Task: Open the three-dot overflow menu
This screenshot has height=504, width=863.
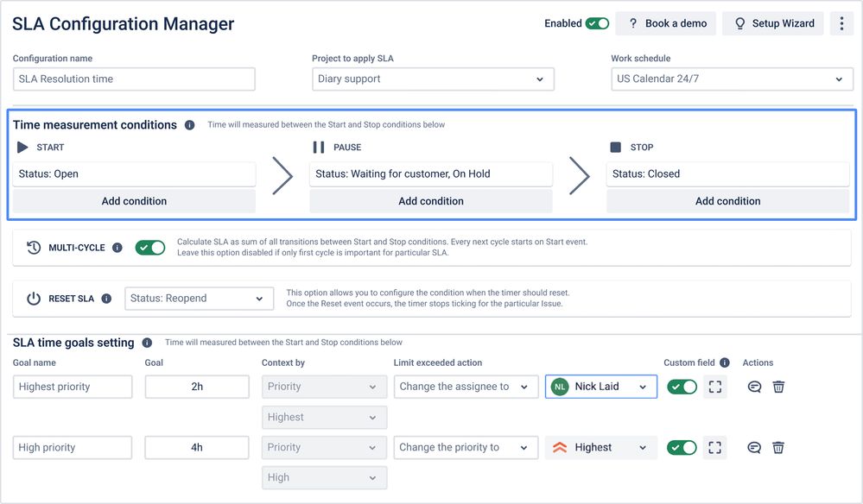Action: coord(841,23)
